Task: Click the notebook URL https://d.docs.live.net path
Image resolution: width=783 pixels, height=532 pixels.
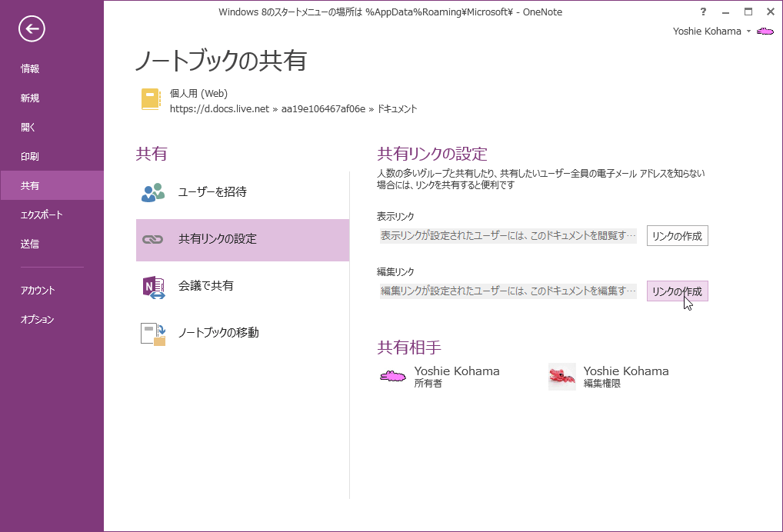Action: 293,109
